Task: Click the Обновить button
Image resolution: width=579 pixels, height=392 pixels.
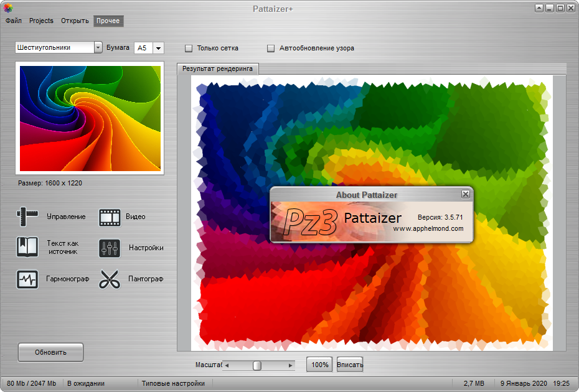Action: [50, 353]
